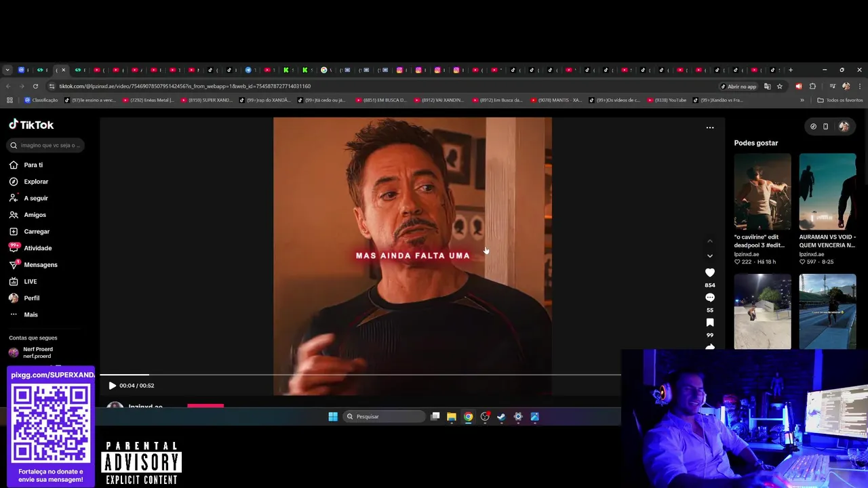Open (8159) SUPER XAND bookmark

coord(206,100)
